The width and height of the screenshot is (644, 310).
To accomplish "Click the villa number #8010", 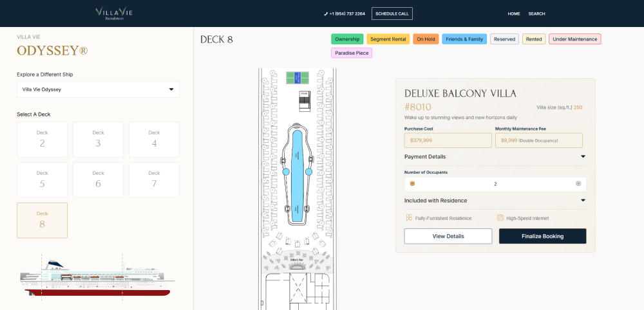I will [x=418, y=107].
